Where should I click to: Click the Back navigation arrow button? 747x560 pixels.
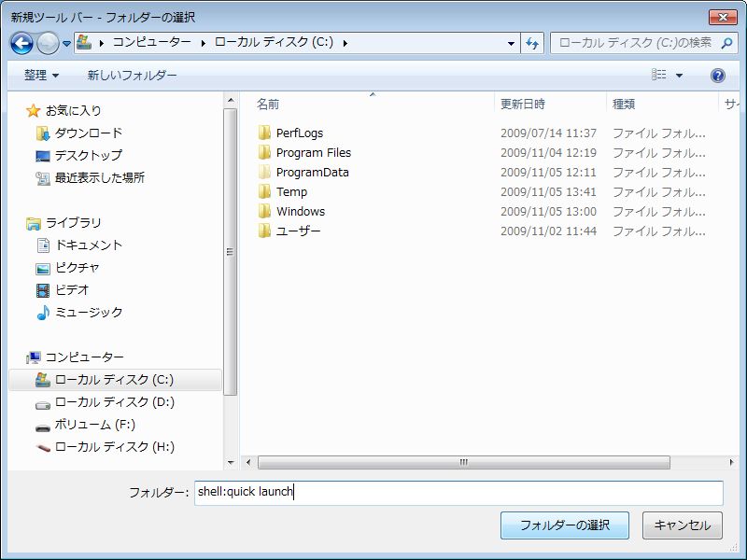(21, 43)
